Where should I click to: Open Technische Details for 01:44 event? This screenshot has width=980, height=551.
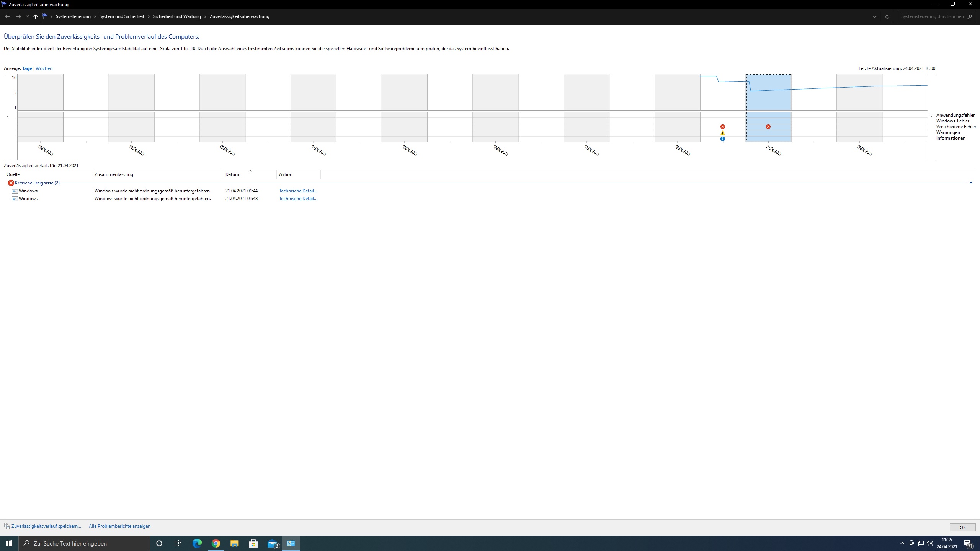point(298,191)
